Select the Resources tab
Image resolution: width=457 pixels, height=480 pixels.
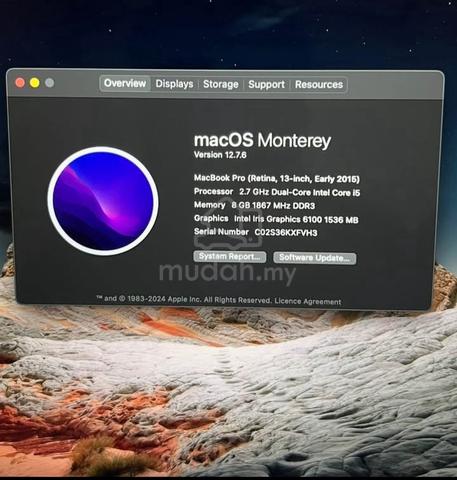click(x=319, y=85)
